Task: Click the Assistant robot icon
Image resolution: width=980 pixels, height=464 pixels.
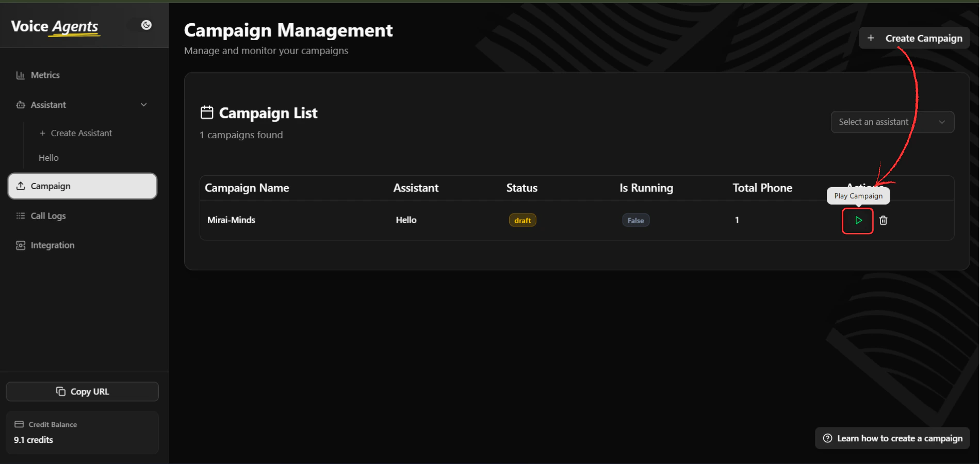Action: (x=20, y=105)
